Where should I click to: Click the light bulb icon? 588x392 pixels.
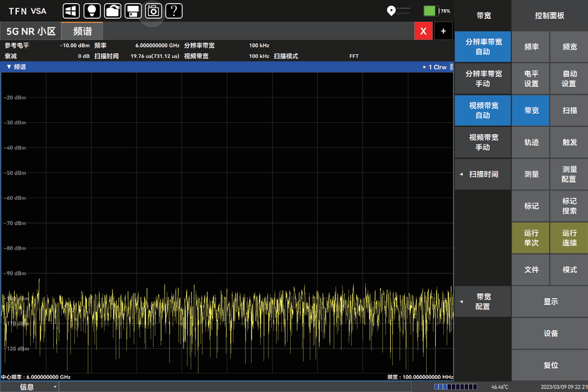coord(92,11)
